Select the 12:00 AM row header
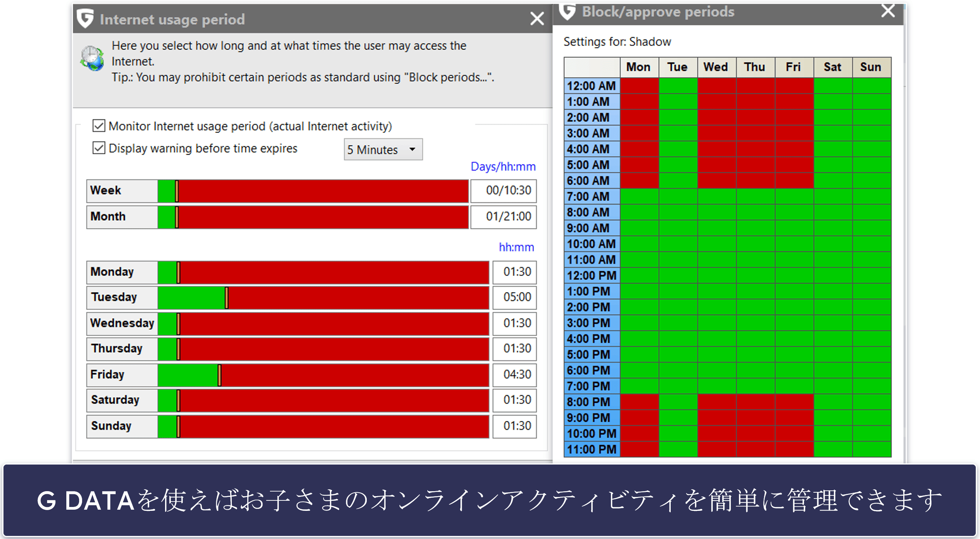 pos(592,86)
